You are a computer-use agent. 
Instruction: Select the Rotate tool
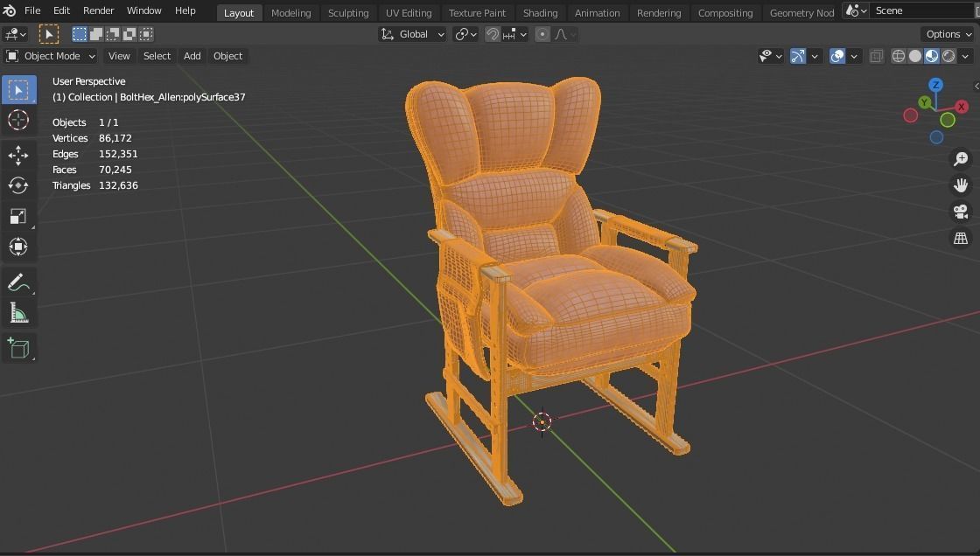point(18,185)
